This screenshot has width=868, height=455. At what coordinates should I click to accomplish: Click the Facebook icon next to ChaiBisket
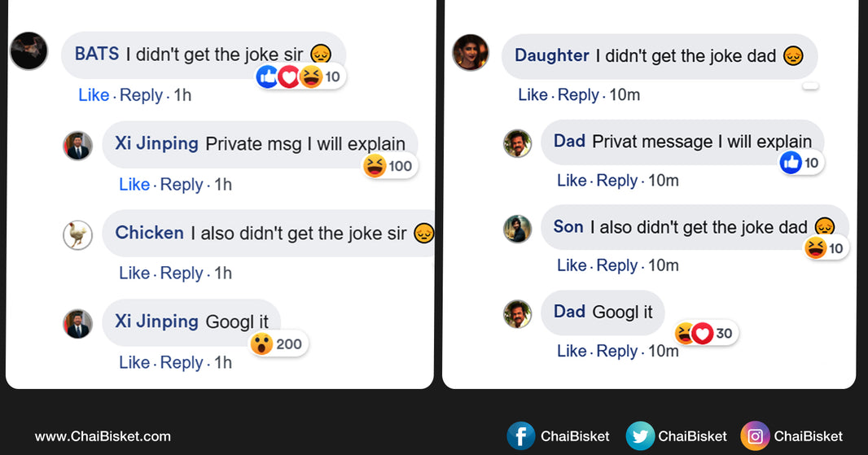(x=521, y=436)
